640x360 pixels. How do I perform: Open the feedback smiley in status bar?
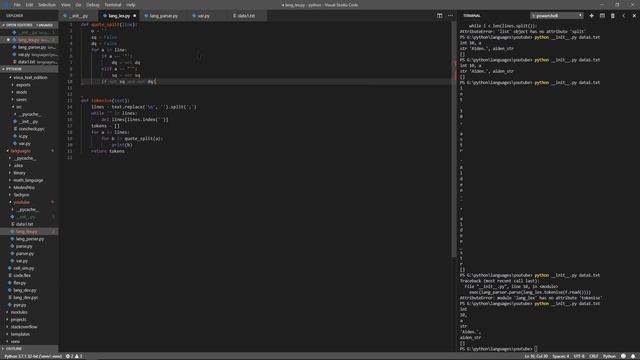pos(623,356)
